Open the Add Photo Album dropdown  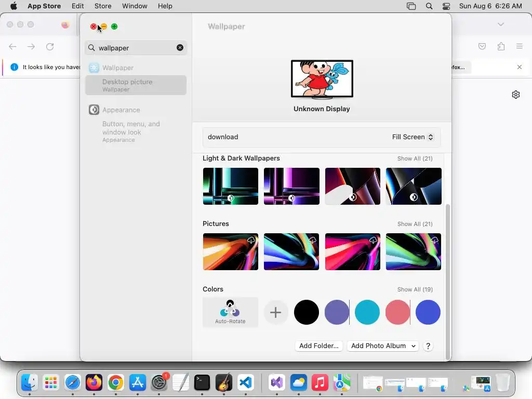pos(383,345)
